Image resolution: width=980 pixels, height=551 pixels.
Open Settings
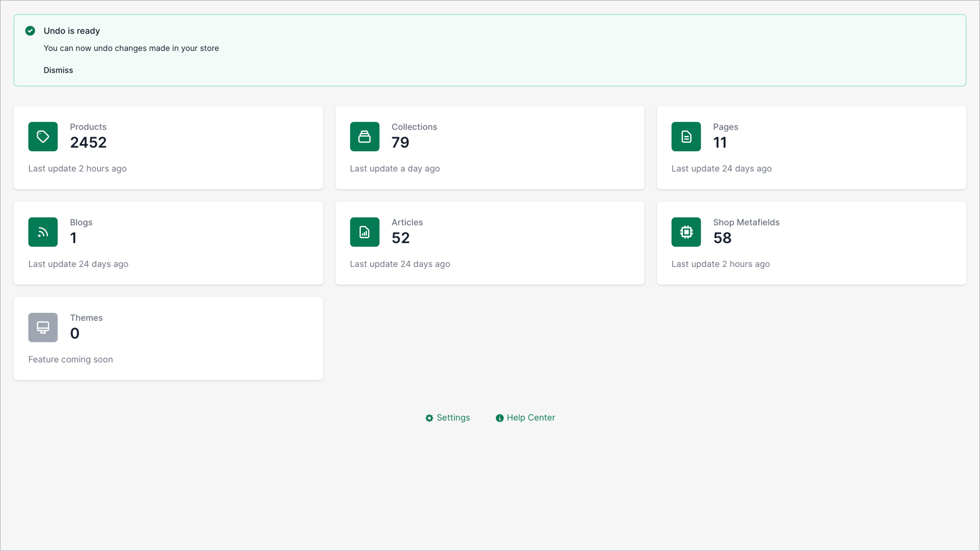[453, 418]
